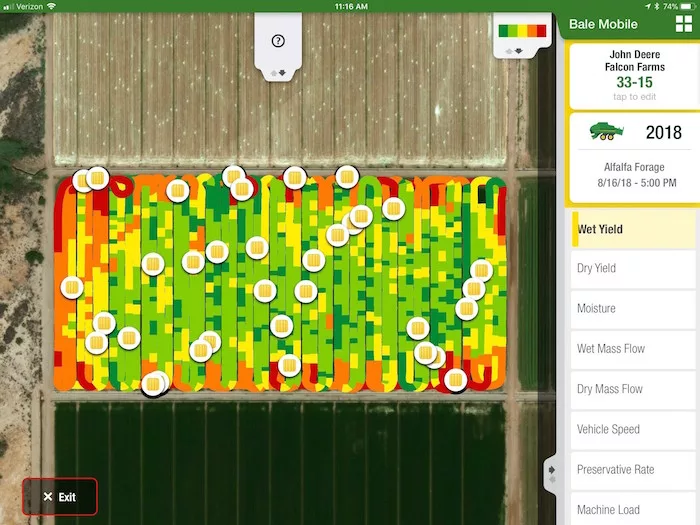Select the Dry Mass Flow layer

click(633, 389)
